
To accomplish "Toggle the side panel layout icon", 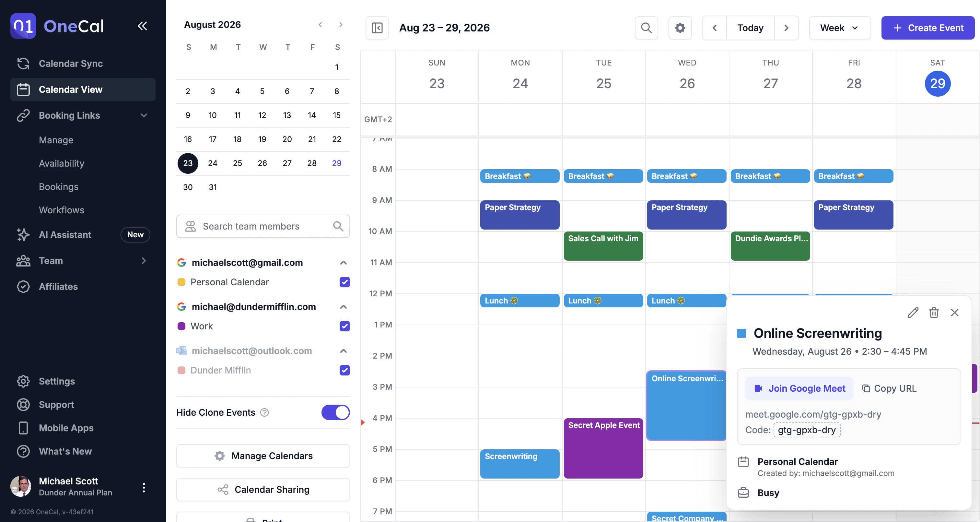I will click(x=377, y=28).
